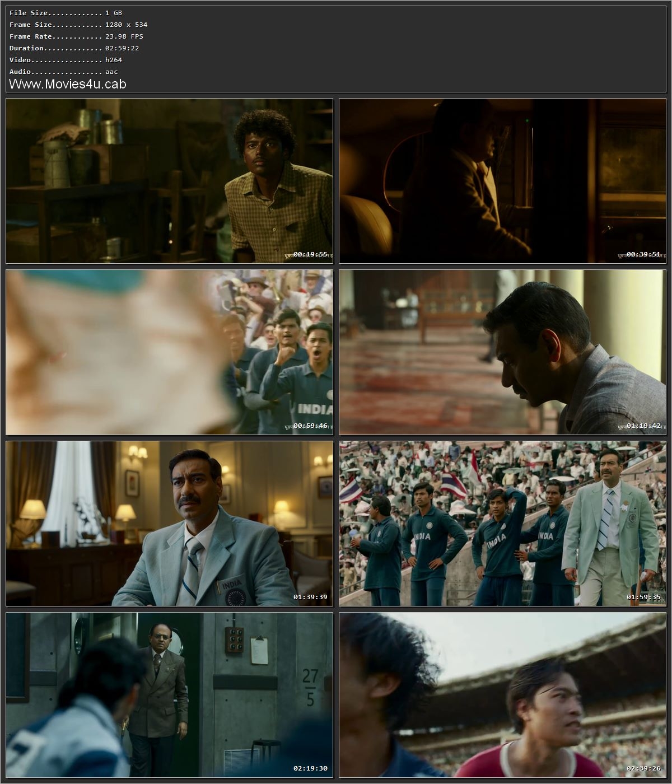Click the 00:59:46 timestamp label
Image resolution: width=672 pixels, height=784 pixels.
point(307,425)
